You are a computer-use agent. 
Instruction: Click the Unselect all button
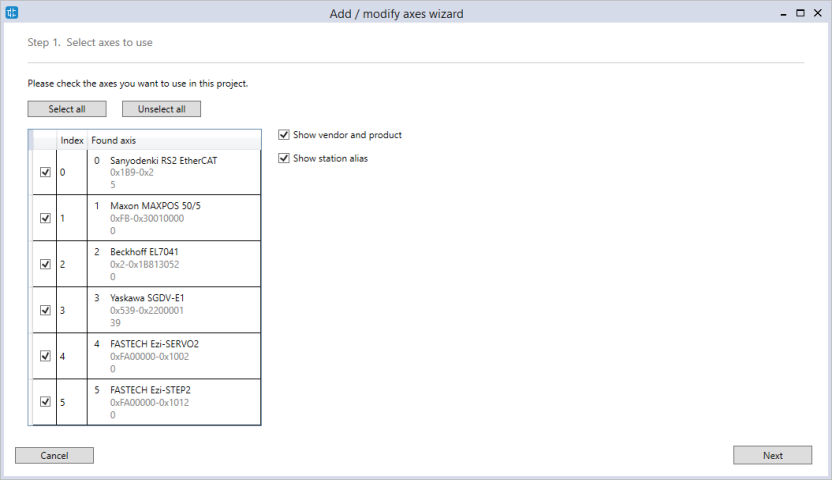[x=161, y=109]
